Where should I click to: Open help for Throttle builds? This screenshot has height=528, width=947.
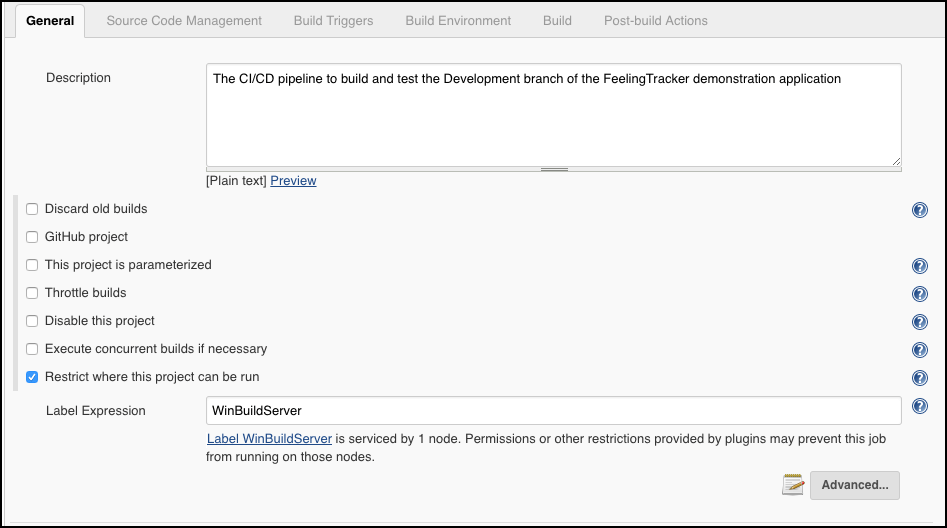[919, 294]
